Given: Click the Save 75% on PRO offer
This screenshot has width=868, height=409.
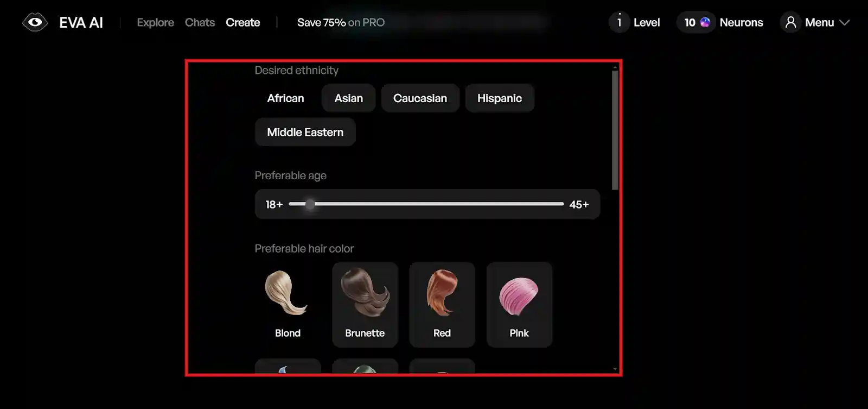Looking at the screenshot, I should click(x=341, y=22).
